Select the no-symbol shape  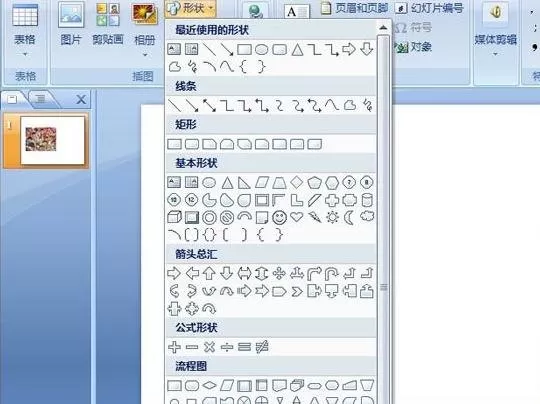tap(227, 218)
